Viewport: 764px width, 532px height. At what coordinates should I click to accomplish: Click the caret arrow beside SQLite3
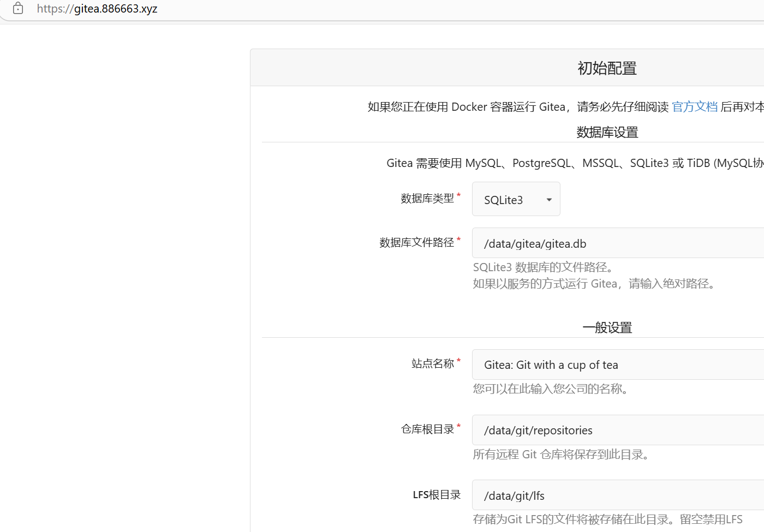pyautogui.click(x=549, y=200)
